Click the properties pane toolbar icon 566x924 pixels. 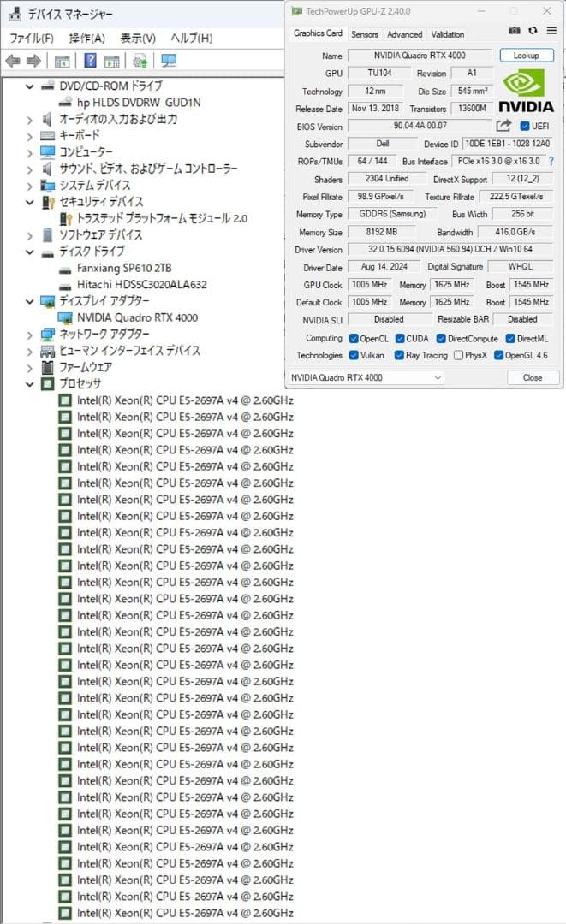112,62
